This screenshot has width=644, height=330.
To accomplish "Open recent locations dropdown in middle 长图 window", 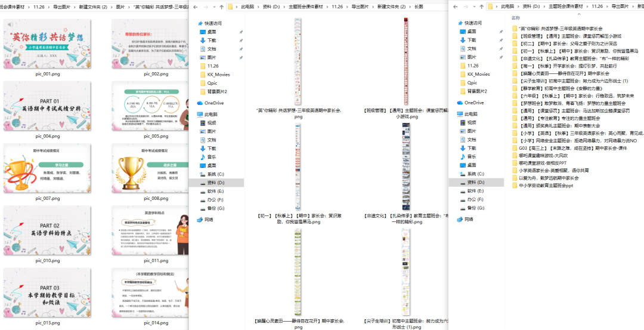I will click(x=213, y=7).
